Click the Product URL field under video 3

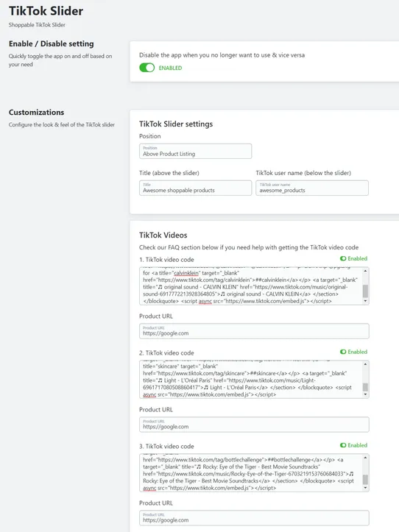254,517
